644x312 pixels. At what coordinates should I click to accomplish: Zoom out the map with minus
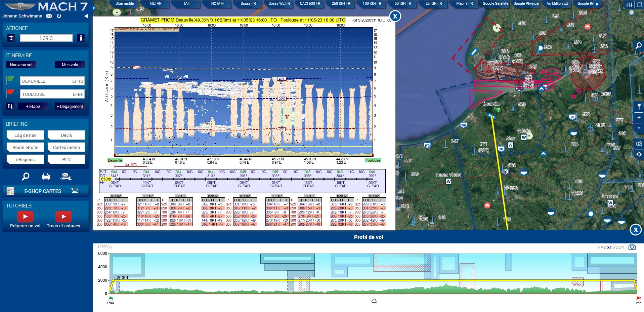point(639,128)
